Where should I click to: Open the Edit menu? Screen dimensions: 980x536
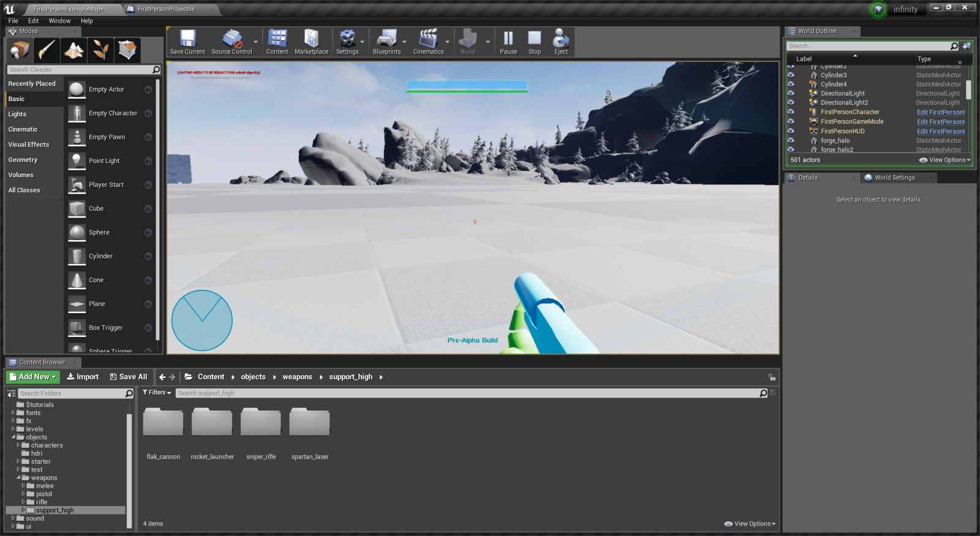34,21
